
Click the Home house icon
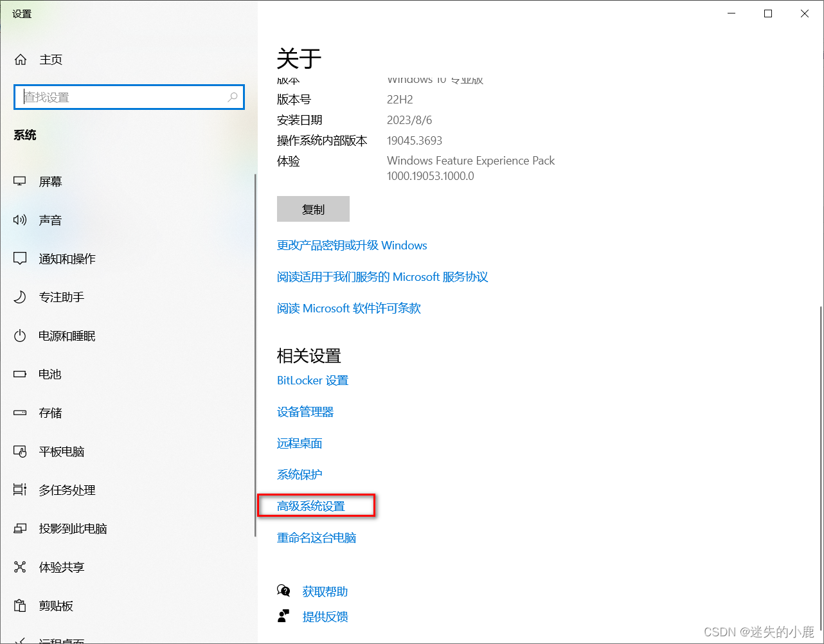(x=21, y=60)
